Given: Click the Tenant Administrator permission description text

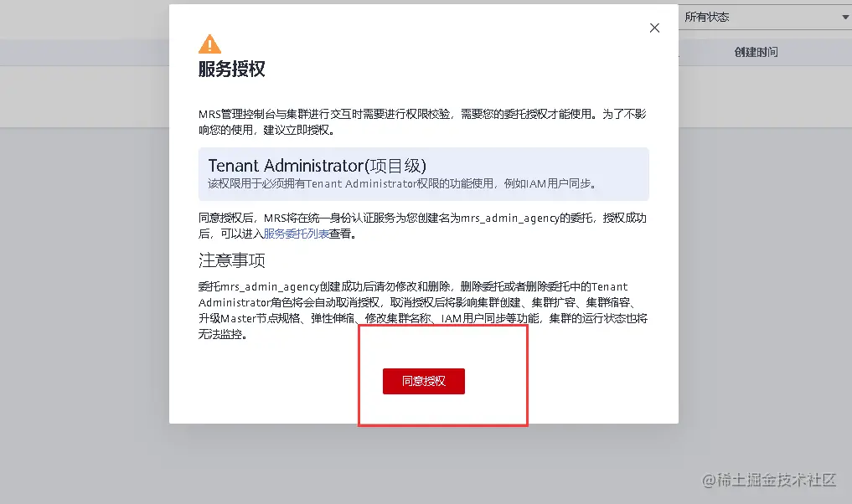Looking at the screenshot, I should click(x=403, y=183).
